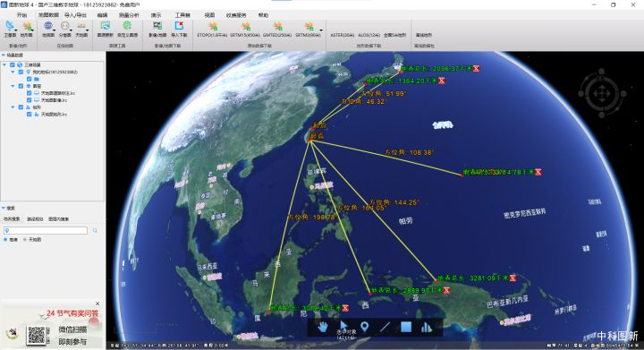Open the bar chart analysis tool icon

click(x=427, y=327)
